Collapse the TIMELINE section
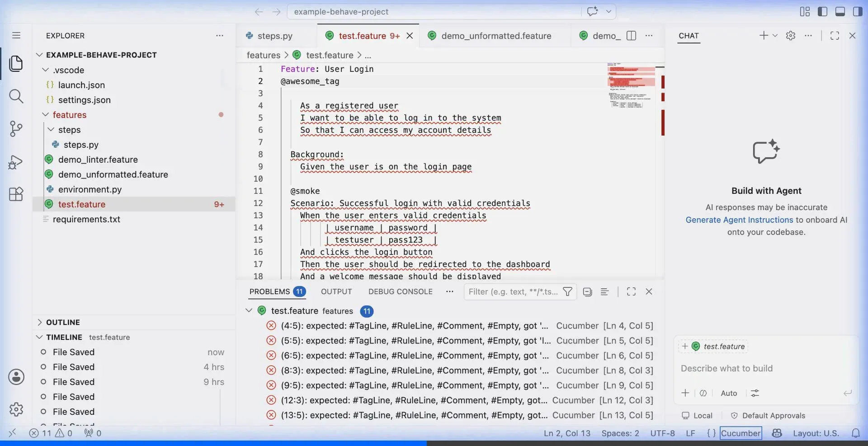The image size is (868, 446). 39,337
